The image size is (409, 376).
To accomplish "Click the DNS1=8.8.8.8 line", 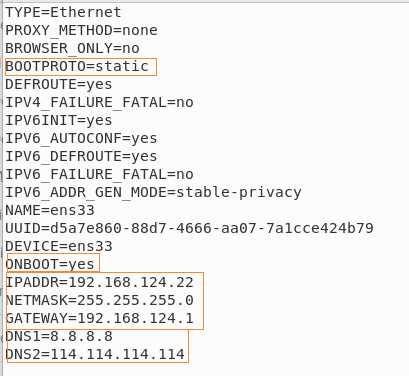I will tap(59, 336).
